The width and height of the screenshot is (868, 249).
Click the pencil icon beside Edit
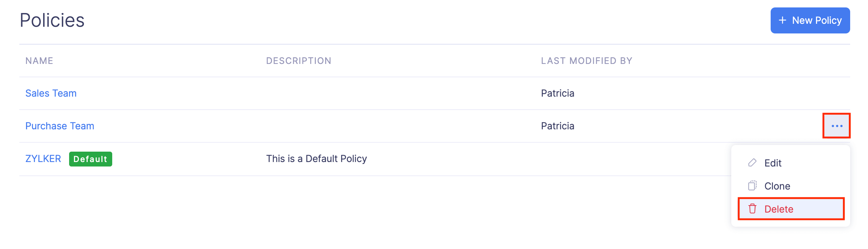(752, 163)
